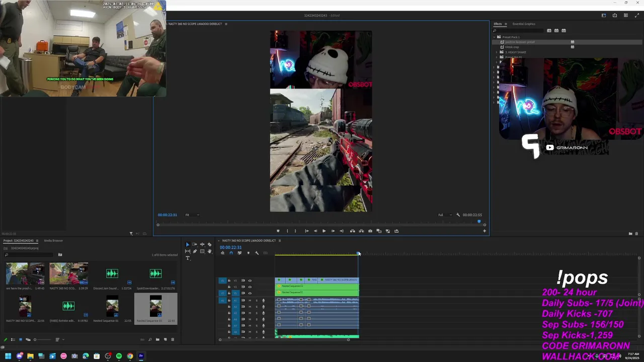Select the Track Select Forward tool

195,244
